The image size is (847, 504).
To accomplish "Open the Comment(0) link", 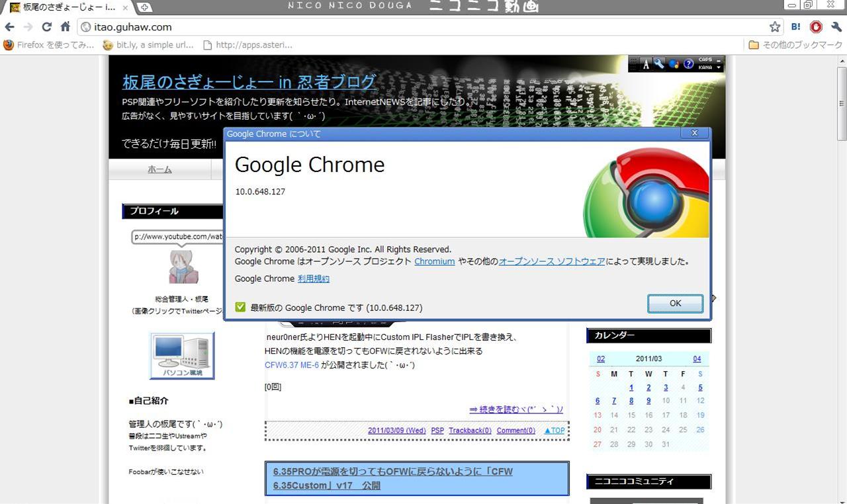I will [x=516, y=431].
